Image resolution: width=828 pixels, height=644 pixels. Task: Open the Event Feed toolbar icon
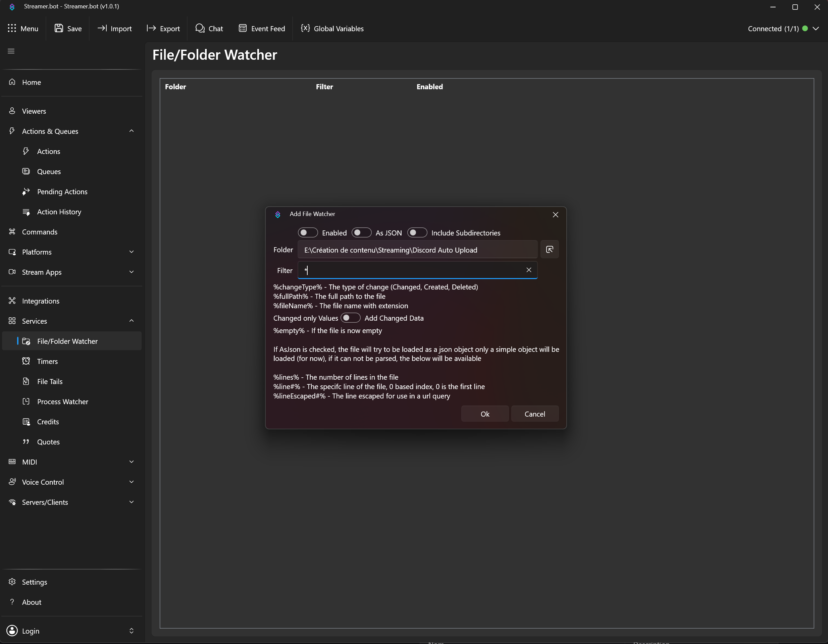click(x=262, y=29)
